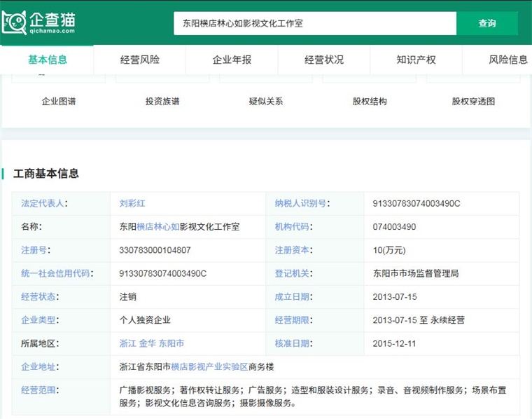Open the 经营状况 tab
Image resolution: width=532 pixels, height=419 pixels.
[324, 60]
